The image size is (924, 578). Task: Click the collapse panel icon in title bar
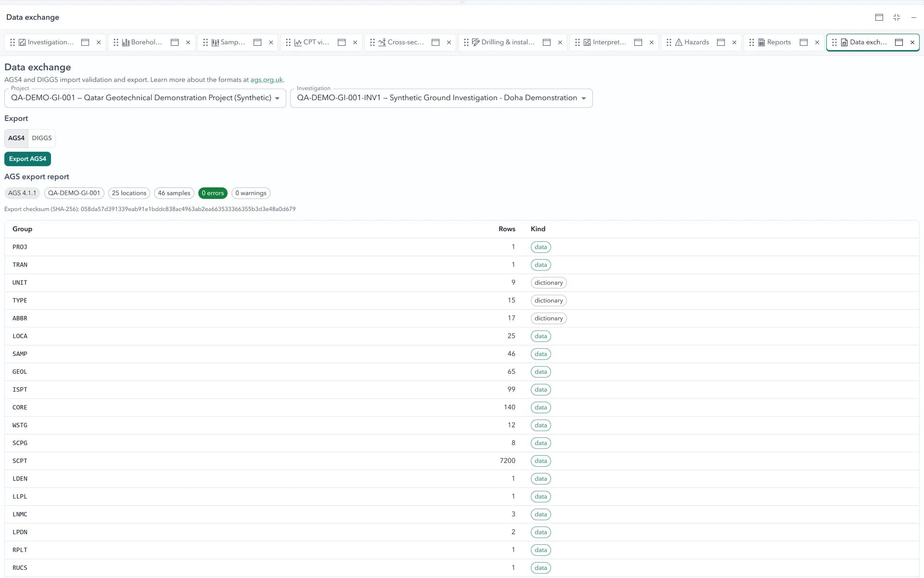point(897,17)
